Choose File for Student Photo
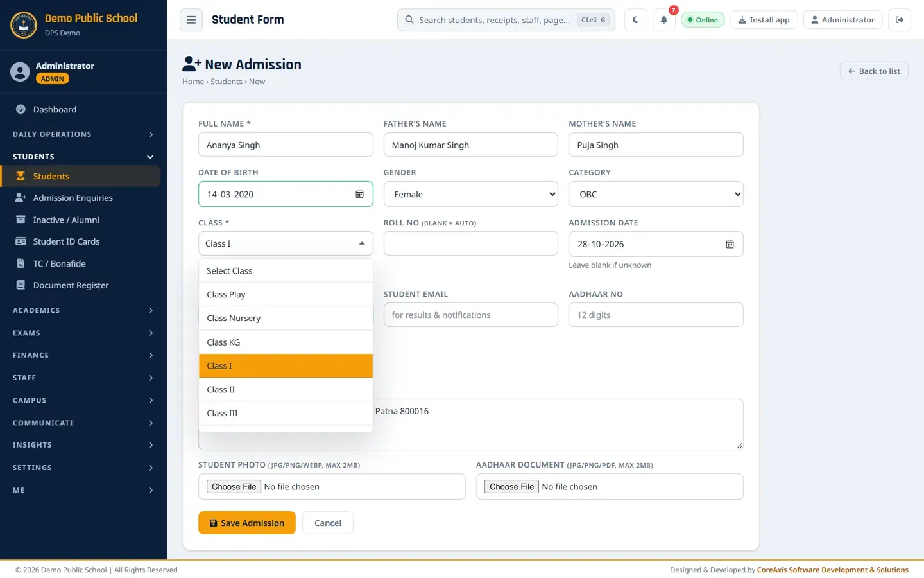 point(234,487)
